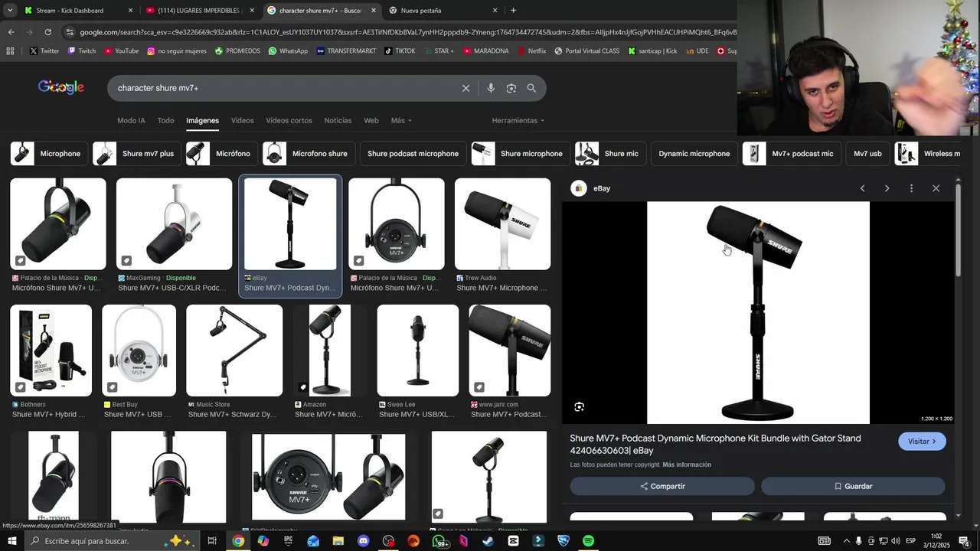The height and width of the screenshot is (551, 980).
Task: Click the Google logo
Action: point(61,87)
